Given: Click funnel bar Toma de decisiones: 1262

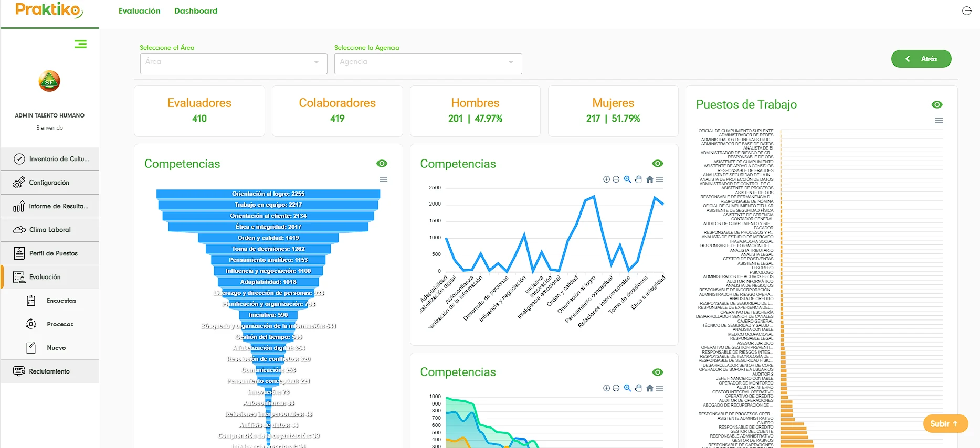Looking at the screenshot, I should tap(268, 249).
